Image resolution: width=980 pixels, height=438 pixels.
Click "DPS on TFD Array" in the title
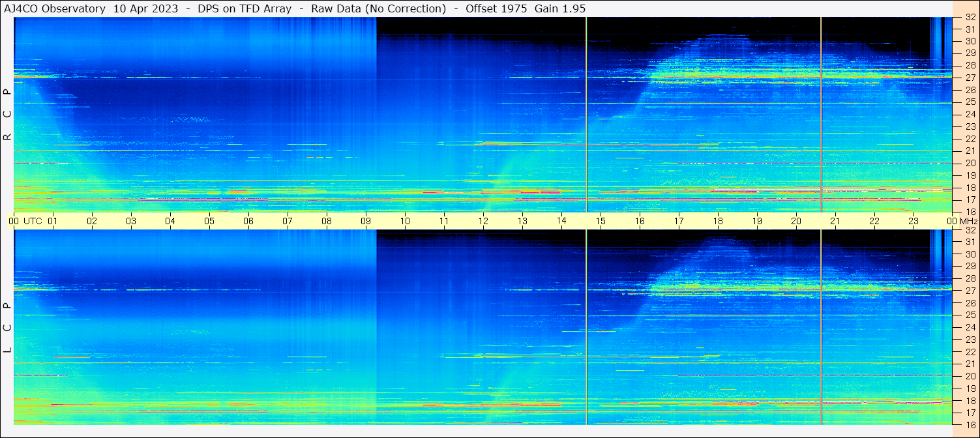(243, 9)
